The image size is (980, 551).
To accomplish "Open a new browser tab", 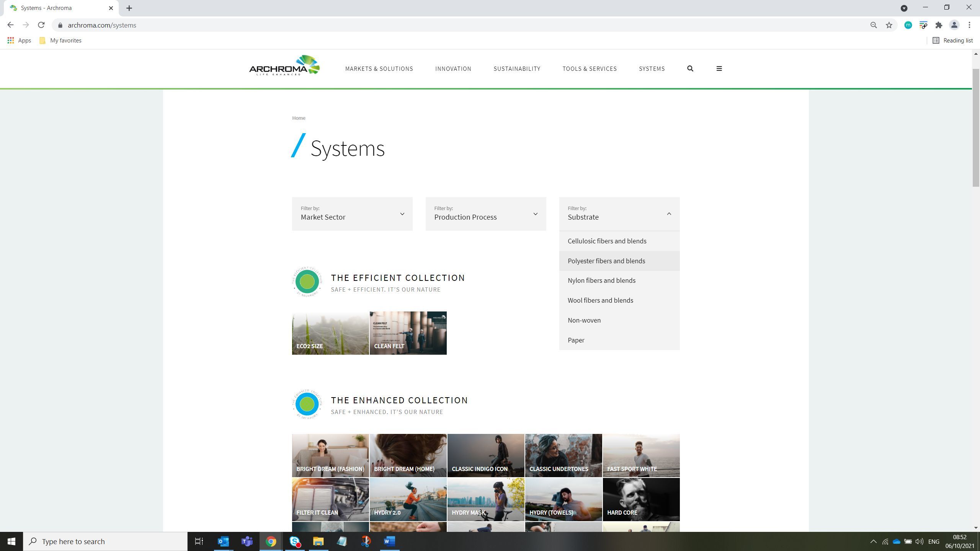I will (x=129, y=8).
